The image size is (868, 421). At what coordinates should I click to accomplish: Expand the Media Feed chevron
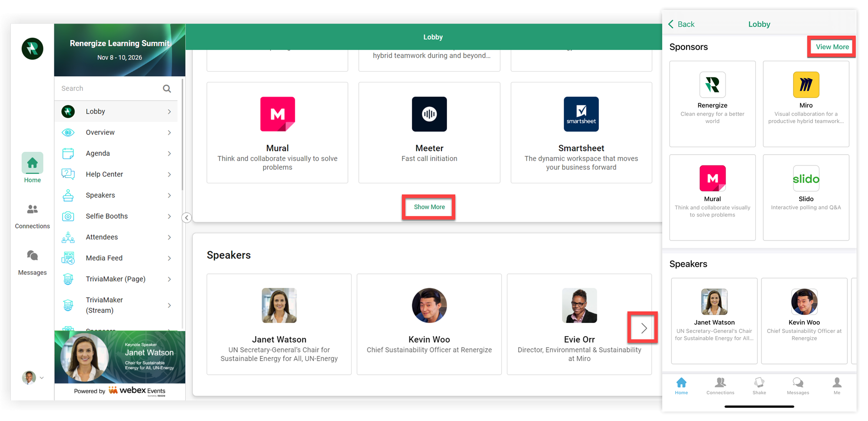[169, 258]
